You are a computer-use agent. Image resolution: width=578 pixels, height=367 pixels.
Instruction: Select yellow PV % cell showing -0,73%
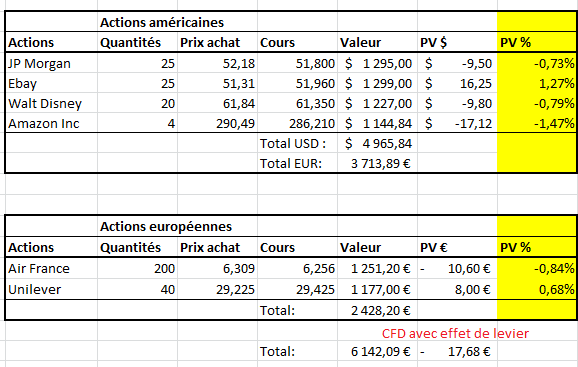pos(537,63)
